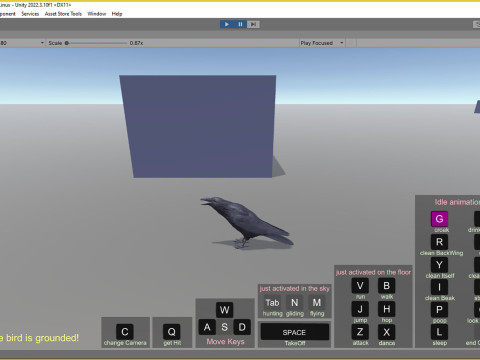Click the G croak key icon
The height and width of the screenshot is (360, 480).
coord(439,219)
